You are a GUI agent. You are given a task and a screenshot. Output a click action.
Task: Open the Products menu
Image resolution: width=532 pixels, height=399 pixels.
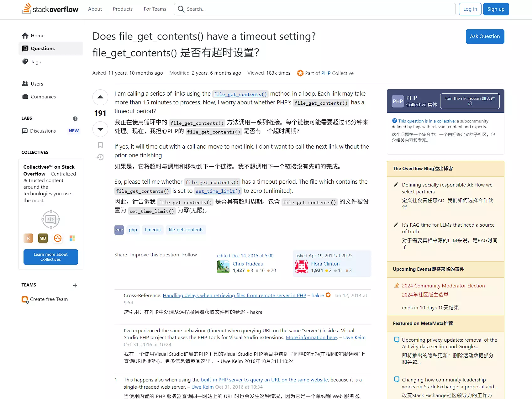click(x=123, y=9)
